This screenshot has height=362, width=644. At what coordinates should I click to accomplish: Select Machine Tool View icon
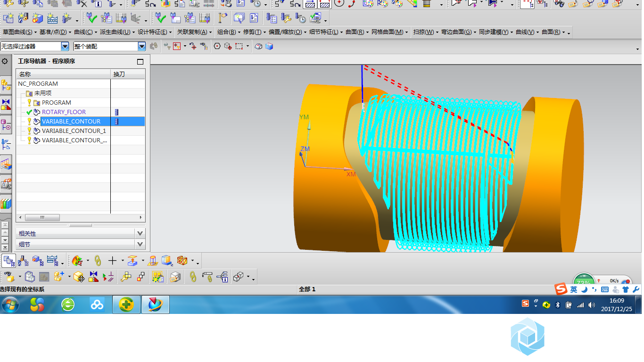tap(23, 260)
